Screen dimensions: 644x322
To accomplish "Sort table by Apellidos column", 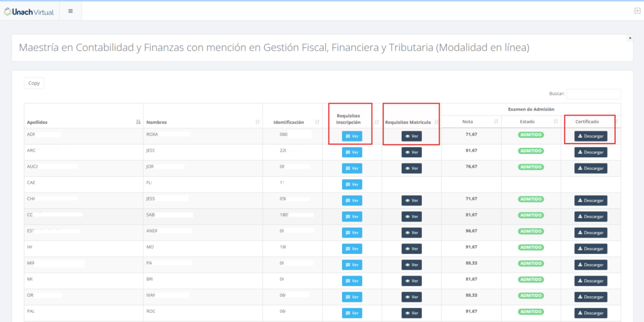I will [x=84, y=122].
